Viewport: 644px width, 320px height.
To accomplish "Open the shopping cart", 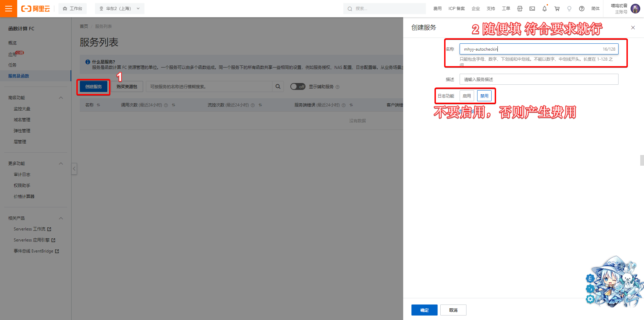I will click(557, 9).
